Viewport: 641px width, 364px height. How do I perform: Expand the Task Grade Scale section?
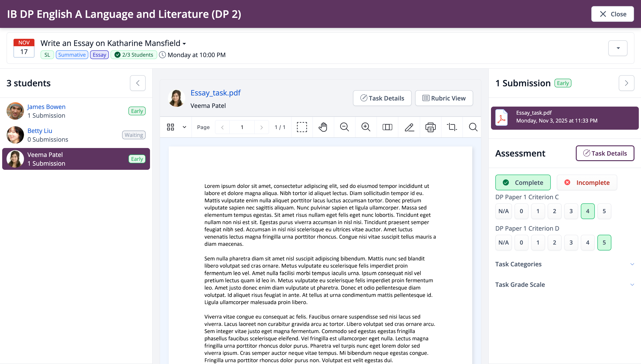click(564, 285)
